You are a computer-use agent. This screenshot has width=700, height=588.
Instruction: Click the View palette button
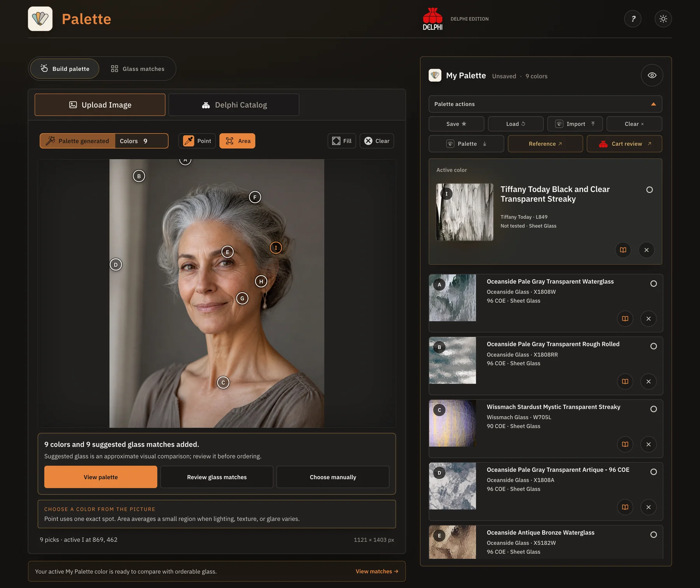101,477
